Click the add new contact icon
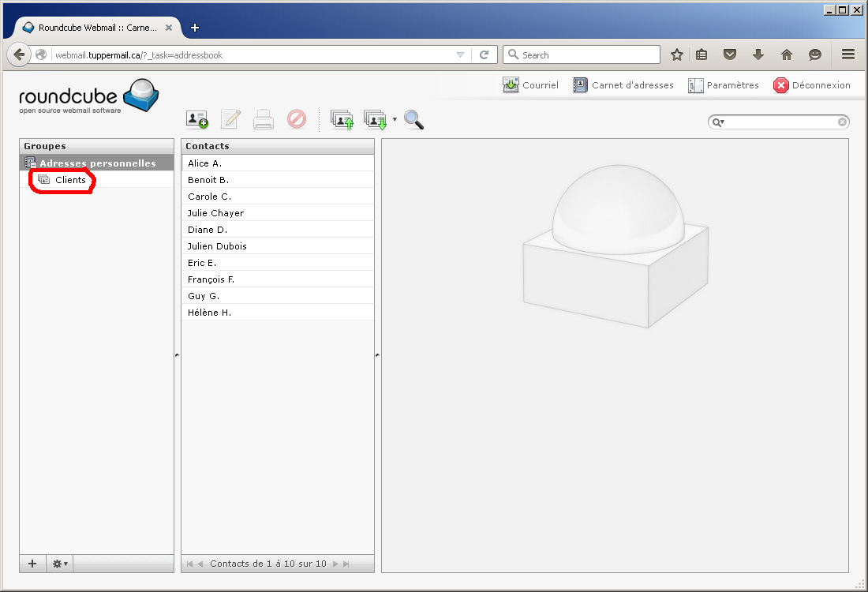Viewport: 868px width, 592px height. point(196,119)
